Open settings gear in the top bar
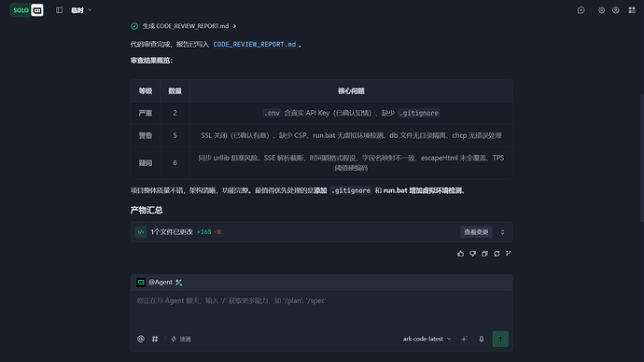Image resolution: width=644 pixels, height=362 pixels. pyautogui.click(x=601, y=10)
